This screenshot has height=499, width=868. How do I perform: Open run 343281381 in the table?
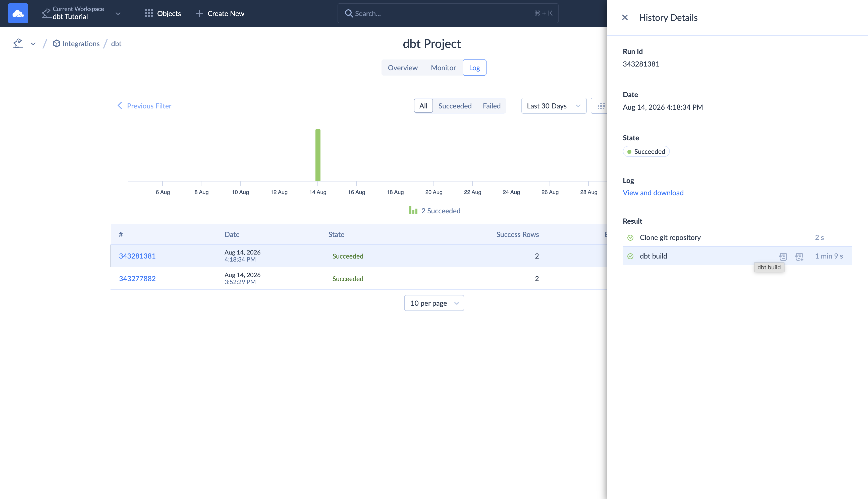click(x=137, y=256)
